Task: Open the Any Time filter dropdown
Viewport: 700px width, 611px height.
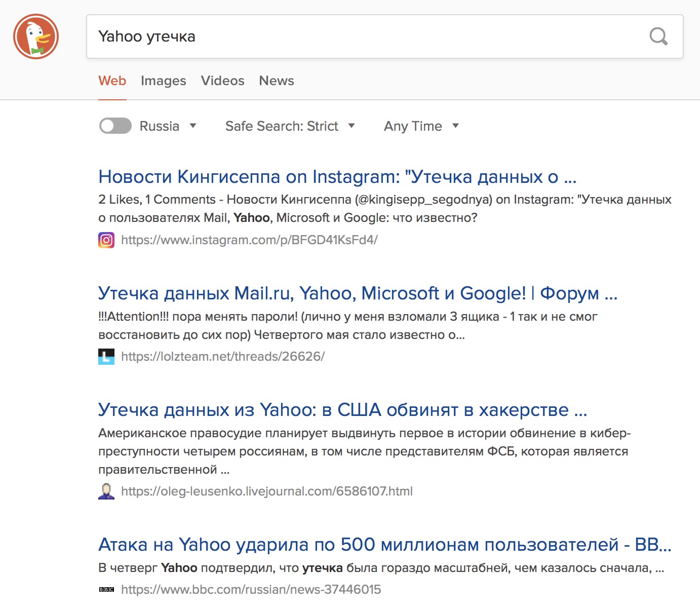Action: pyautogui.click(x=421, y=126)
